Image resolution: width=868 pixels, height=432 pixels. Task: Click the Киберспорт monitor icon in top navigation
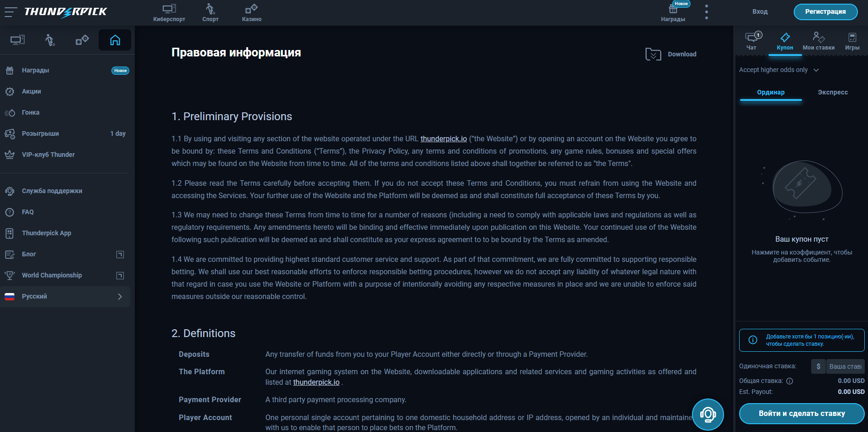tap(169, 8)
